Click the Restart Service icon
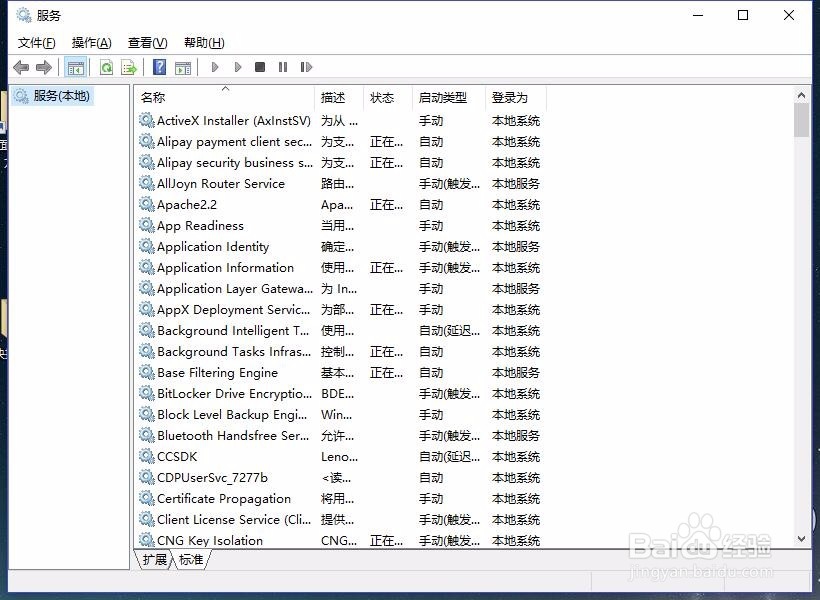 coord(306,67)
